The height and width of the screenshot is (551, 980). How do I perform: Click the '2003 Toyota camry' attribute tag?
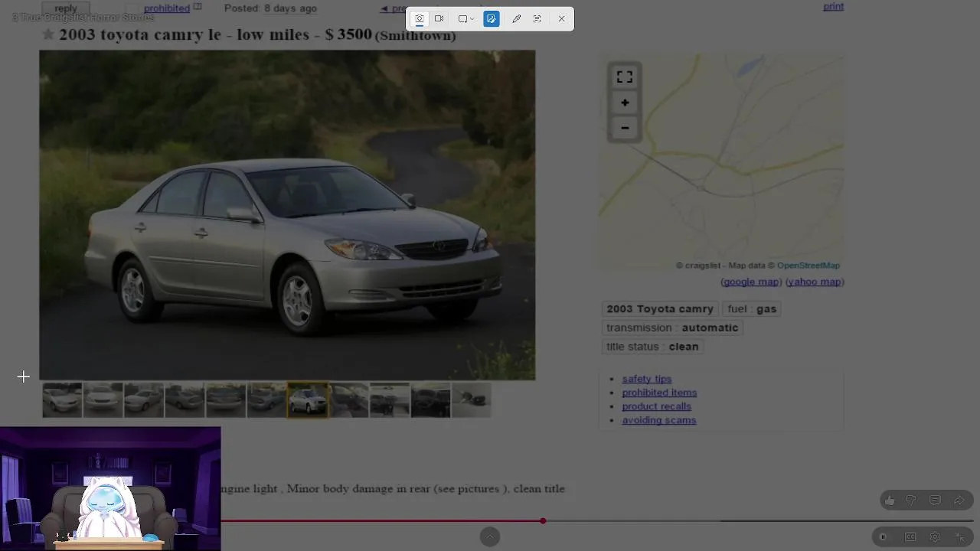point(660,309)
